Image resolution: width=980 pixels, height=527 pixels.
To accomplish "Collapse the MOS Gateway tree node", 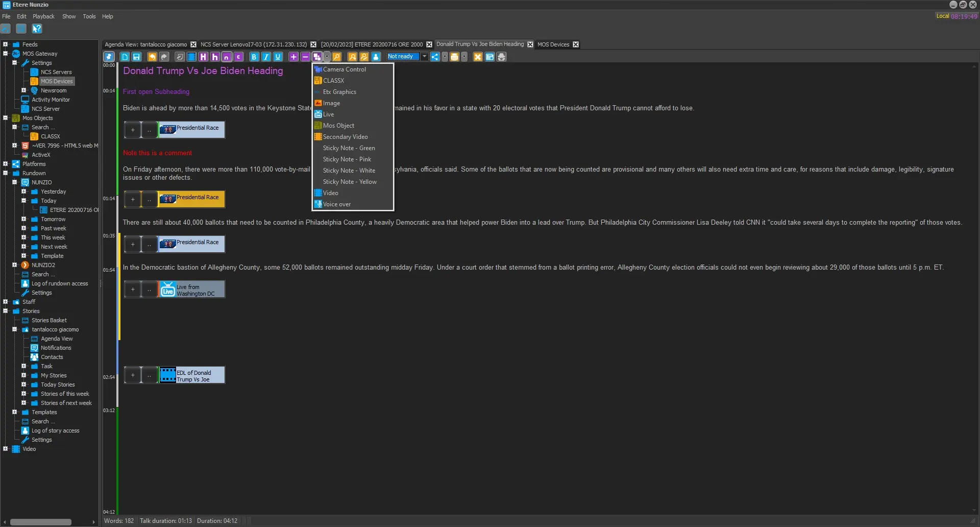I will 6,54.
